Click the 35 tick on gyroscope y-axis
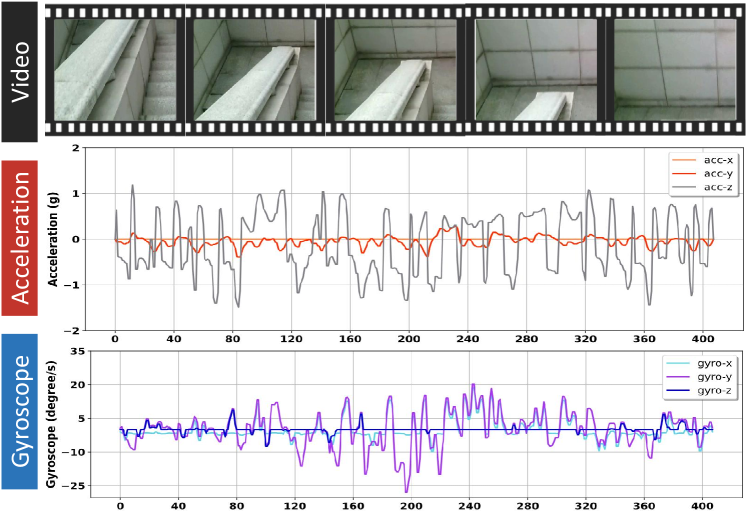 [78, 351]
